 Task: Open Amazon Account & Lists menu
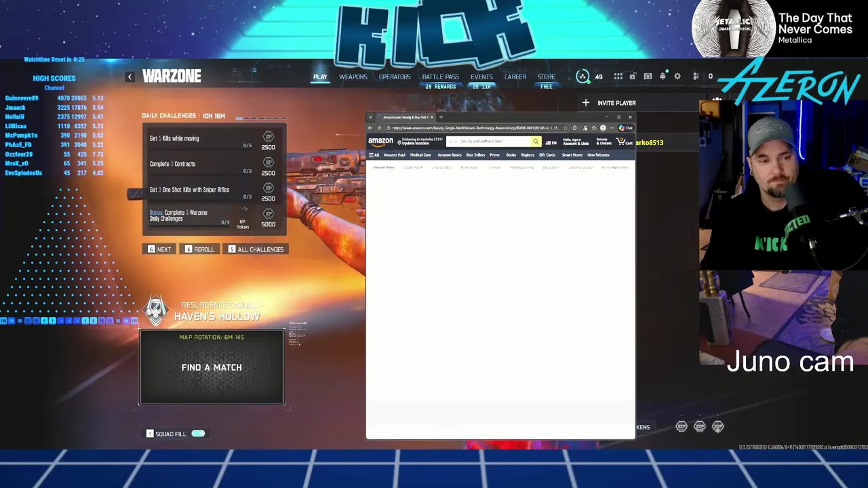pos(576,142)
